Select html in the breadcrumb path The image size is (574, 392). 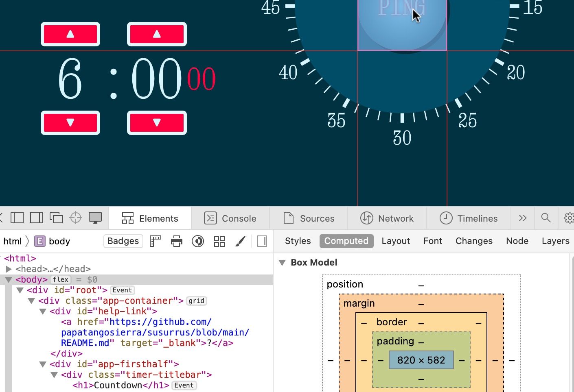12,241
